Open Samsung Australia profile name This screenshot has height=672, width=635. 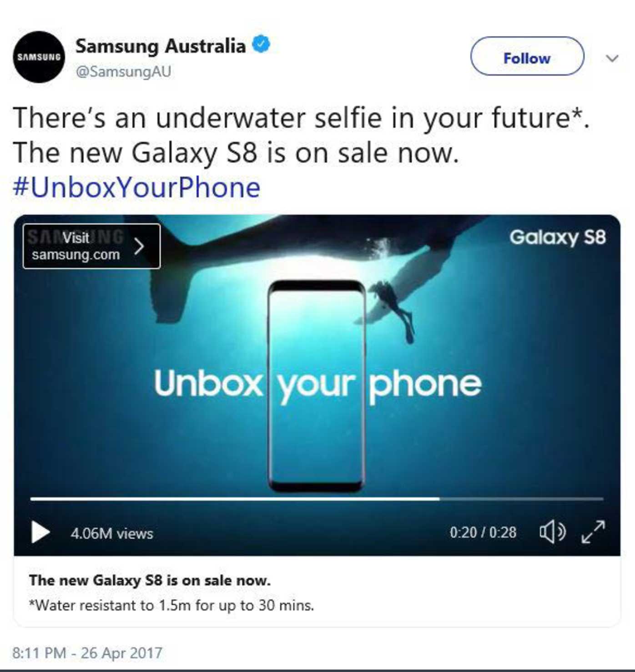click(x=160, y=46)
